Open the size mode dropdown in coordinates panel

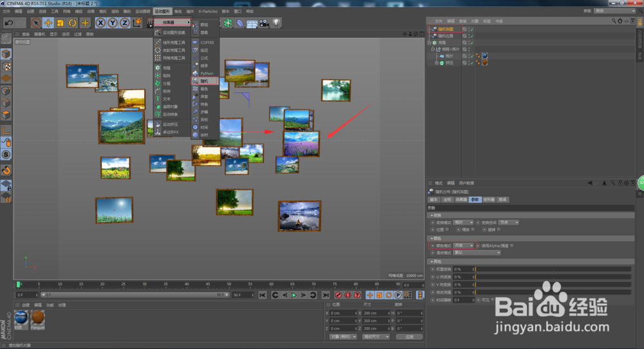tap(376, 337)
